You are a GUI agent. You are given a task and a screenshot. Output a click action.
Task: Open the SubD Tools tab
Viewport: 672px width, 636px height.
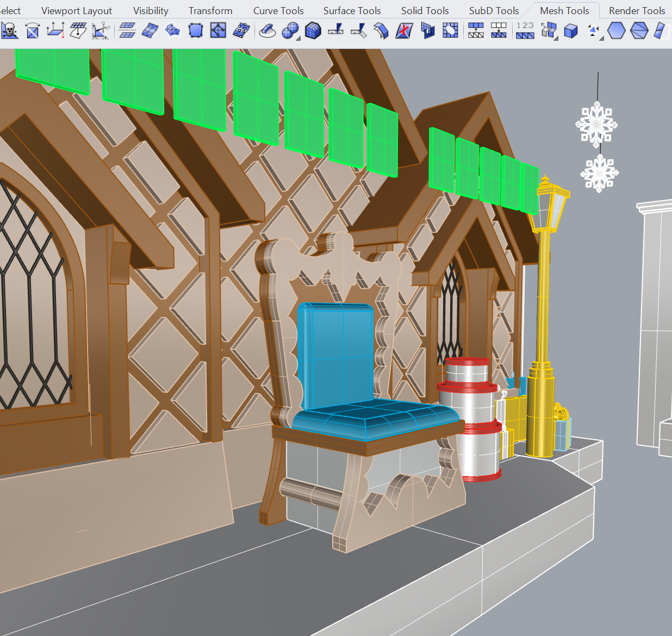point(494,11)
